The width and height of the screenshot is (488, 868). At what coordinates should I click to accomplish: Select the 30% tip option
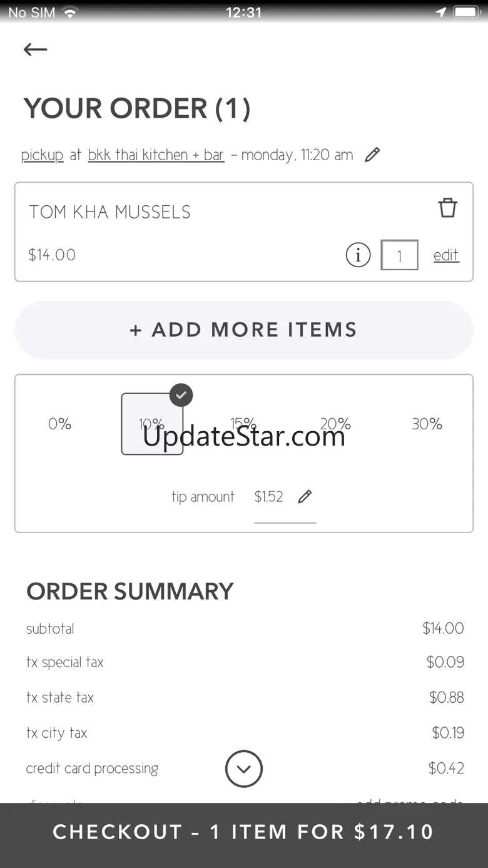coord(427,424)
